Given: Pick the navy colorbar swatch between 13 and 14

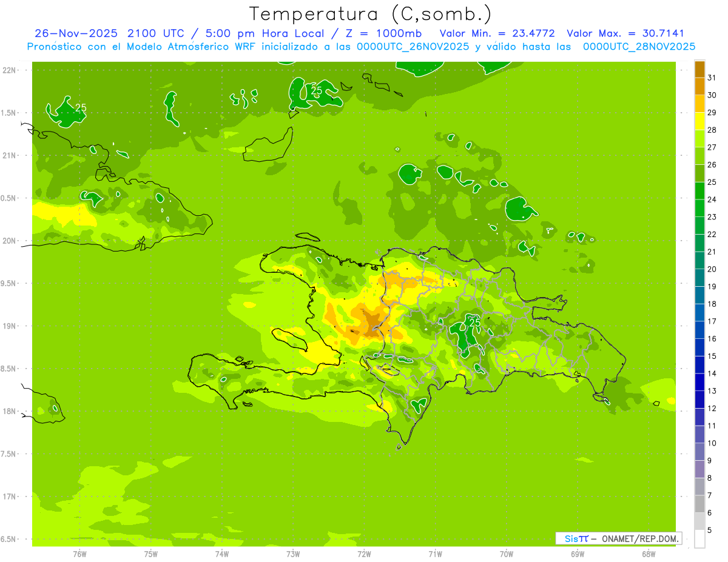Looking at the screenshot, I should coord(699,382).
